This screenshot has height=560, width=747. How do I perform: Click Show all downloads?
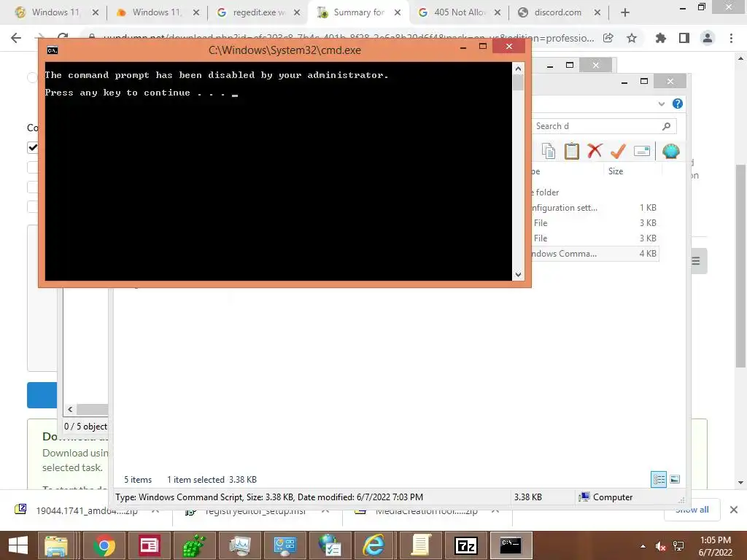pyautogui.click(x=692, y=510)
